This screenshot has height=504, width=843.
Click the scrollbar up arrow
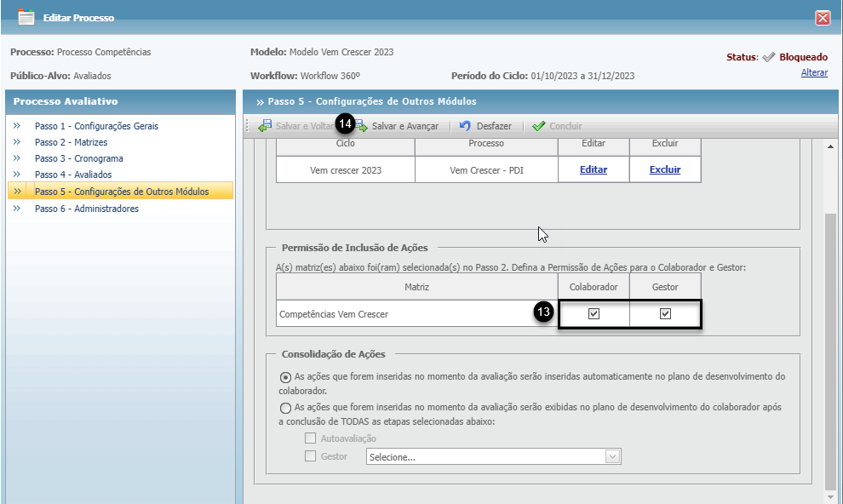click(x=830, y=146)
